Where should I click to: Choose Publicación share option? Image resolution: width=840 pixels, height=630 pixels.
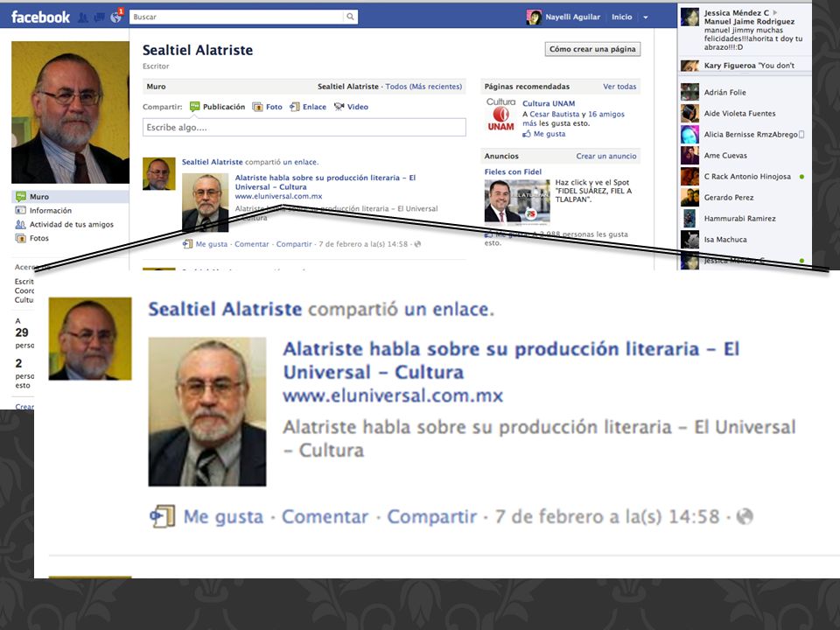(x=218, y=107)
